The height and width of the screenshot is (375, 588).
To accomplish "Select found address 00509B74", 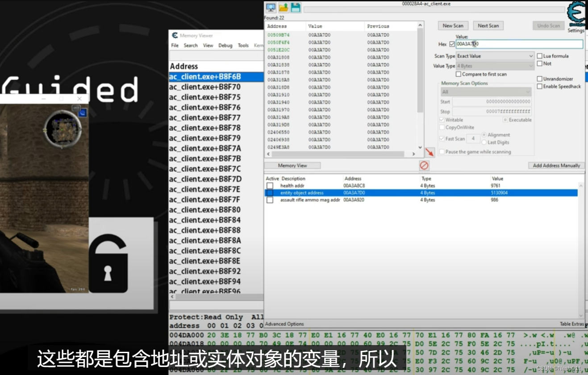I will tap(279, 35).
